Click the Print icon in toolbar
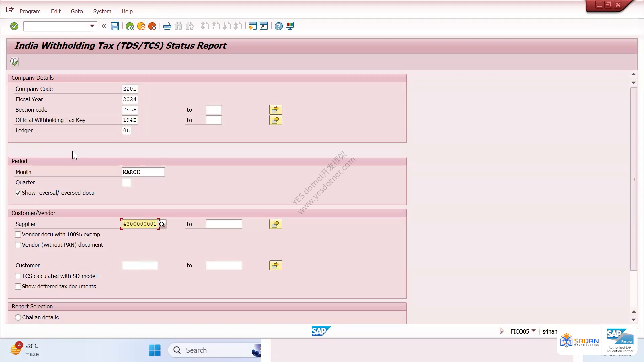This screenshot has width=644, height=362. pos(167,26)
